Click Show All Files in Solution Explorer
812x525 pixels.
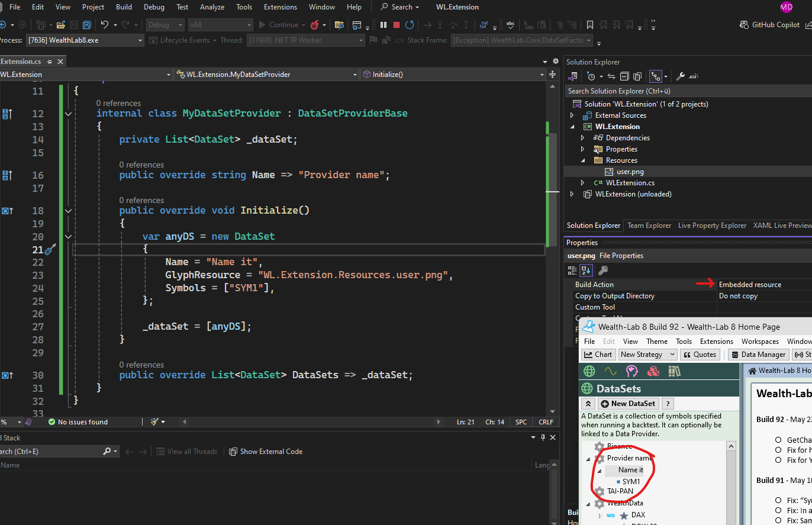pos(637,76)
